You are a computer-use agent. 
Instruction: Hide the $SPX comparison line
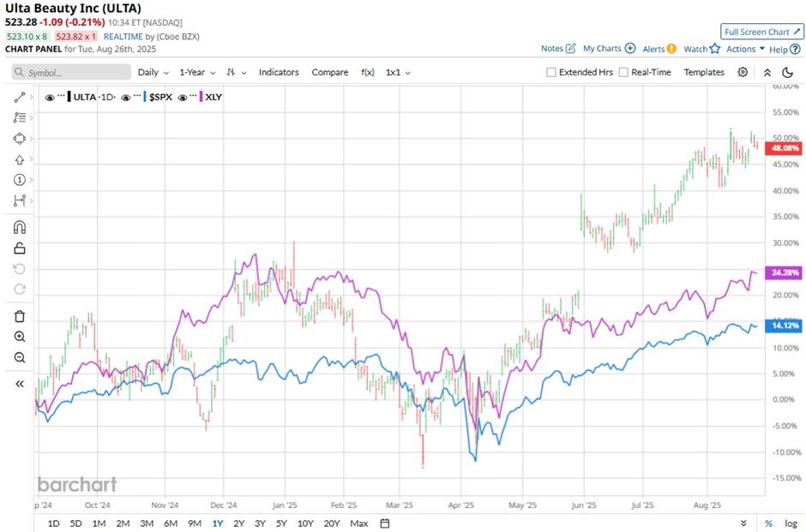(x=125, y=97)
